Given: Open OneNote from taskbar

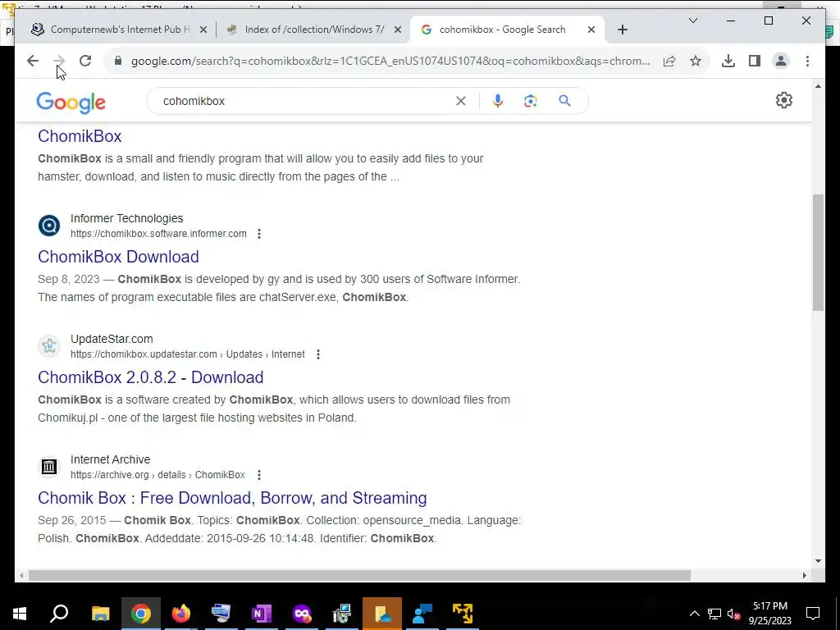Looking at the screenshot, I should click(x=262, y=614).
